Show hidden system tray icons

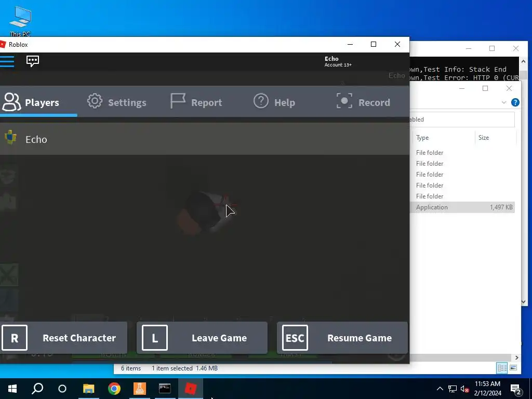point(440,389)
